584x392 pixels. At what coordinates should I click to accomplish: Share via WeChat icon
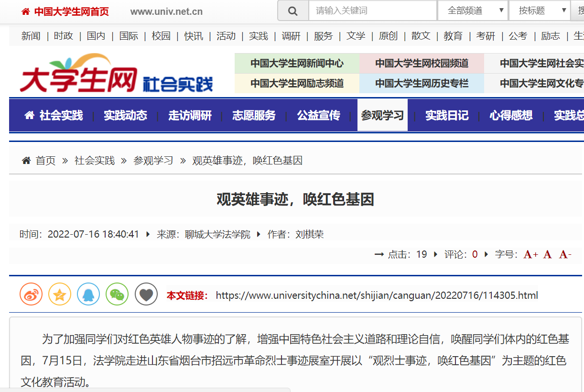[x=117, y=294]
